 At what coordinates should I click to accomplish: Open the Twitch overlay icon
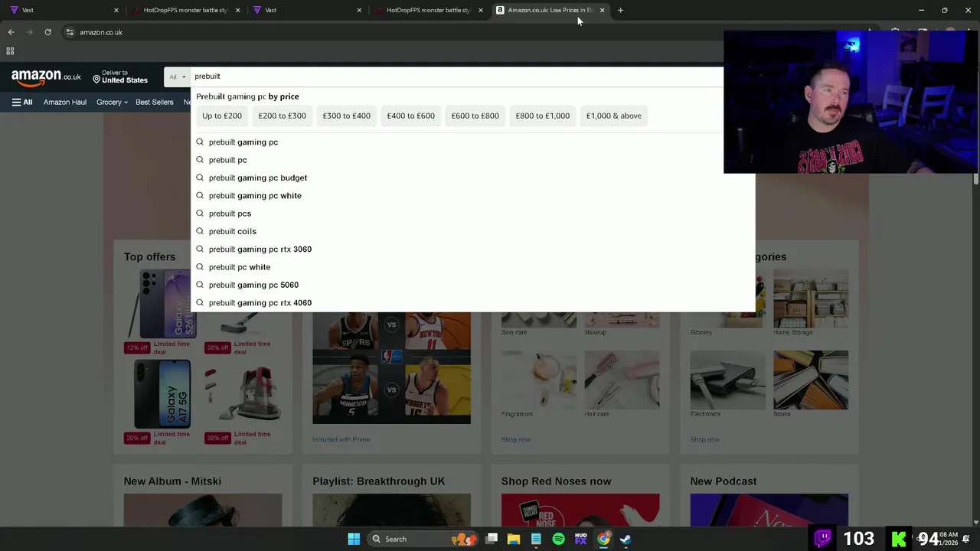(823, 538)
